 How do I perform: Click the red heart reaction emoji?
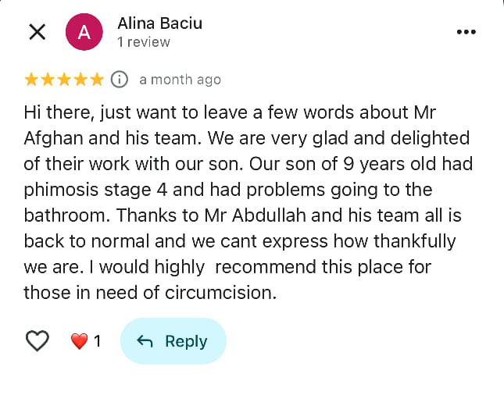(79, 341)
